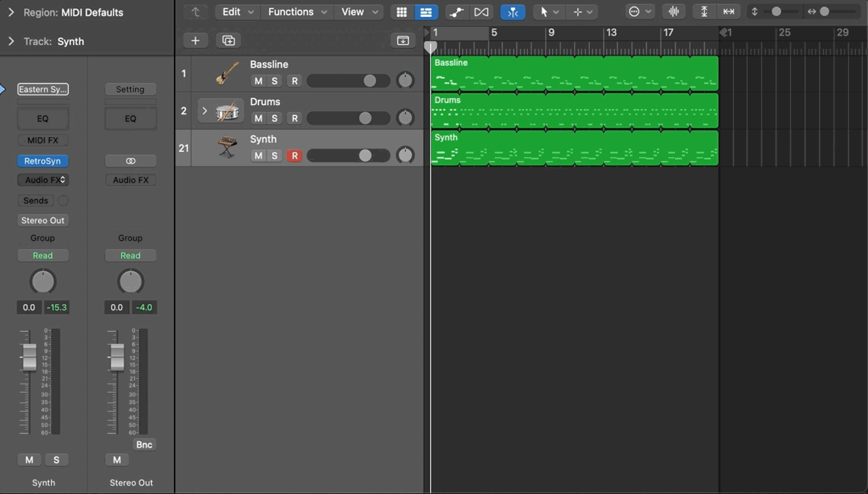
Task: Click the Synth channel strip pan knob
Action: [43, 281]
